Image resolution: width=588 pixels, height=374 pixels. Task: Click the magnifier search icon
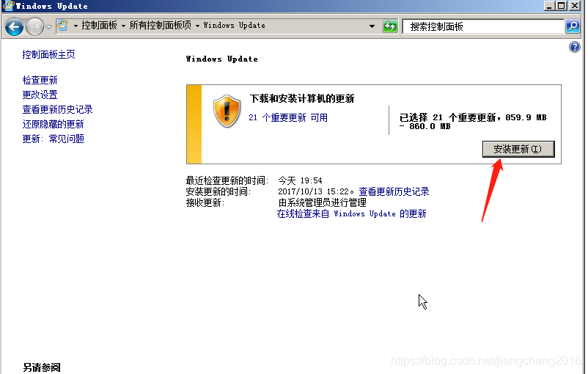pos(573,26)
